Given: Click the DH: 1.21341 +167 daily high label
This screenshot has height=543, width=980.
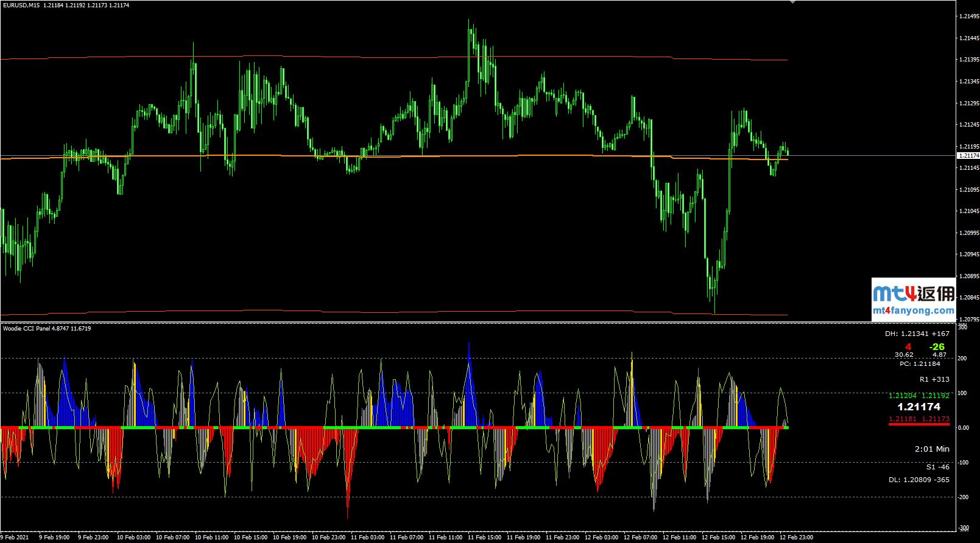Looking at the screenshot, I should click(917, 334).
